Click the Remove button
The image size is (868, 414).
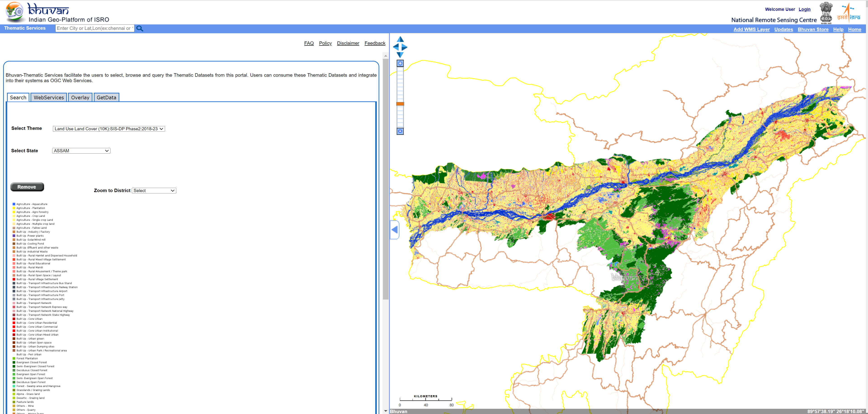(27, 187)
